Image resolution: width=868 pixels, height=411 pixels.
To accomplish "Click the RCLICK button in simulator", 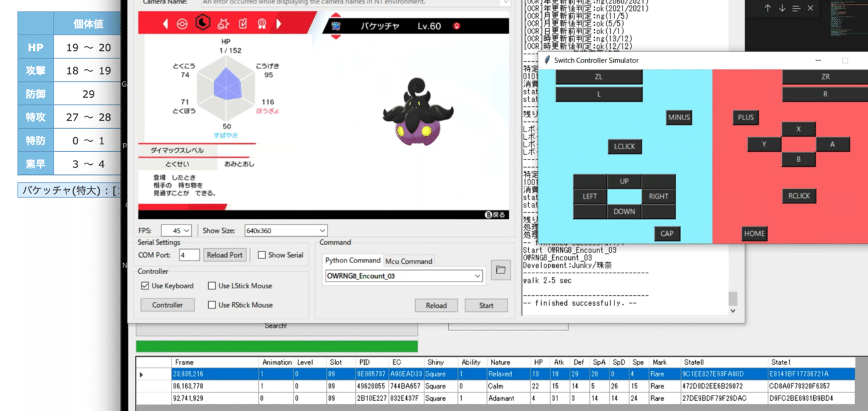I will [799, 196].
